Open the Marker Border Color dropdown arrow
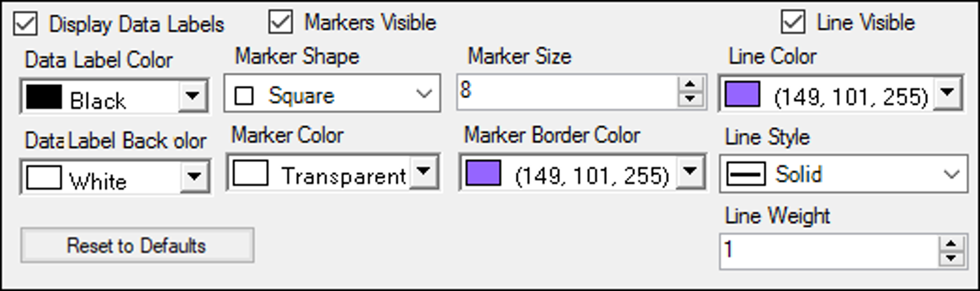 [690, 171]
